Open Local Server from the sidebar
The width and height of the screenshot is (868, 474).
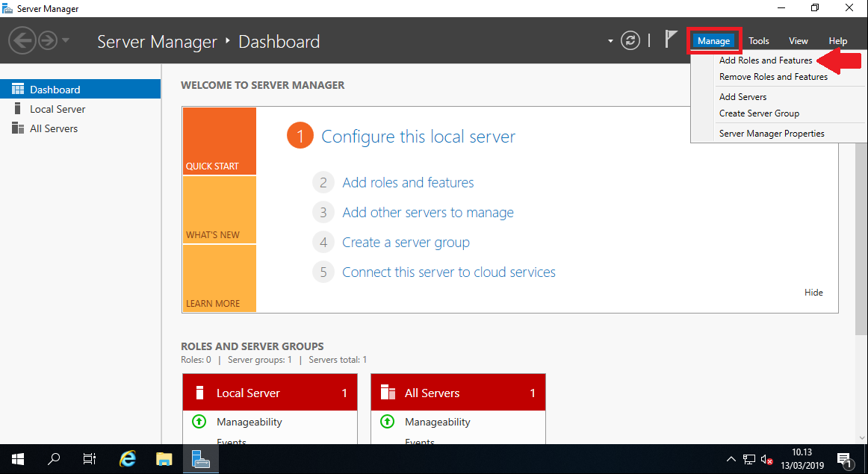point(57,108)
